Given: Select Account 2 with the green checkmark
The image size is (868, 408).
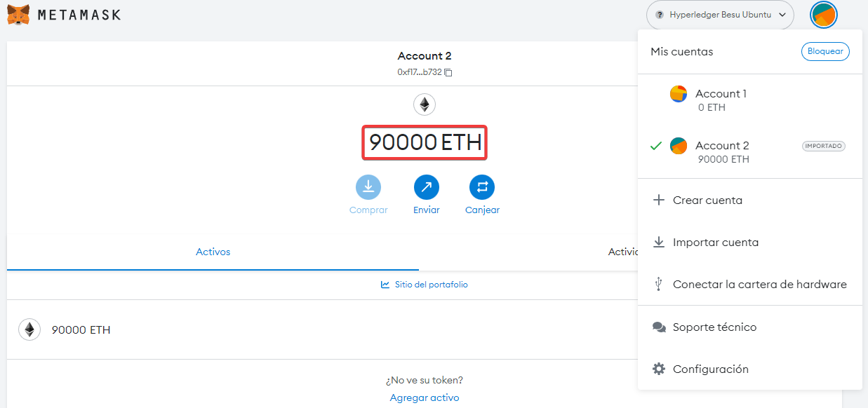Looking at the screenshot, I should tap(722, 151).
